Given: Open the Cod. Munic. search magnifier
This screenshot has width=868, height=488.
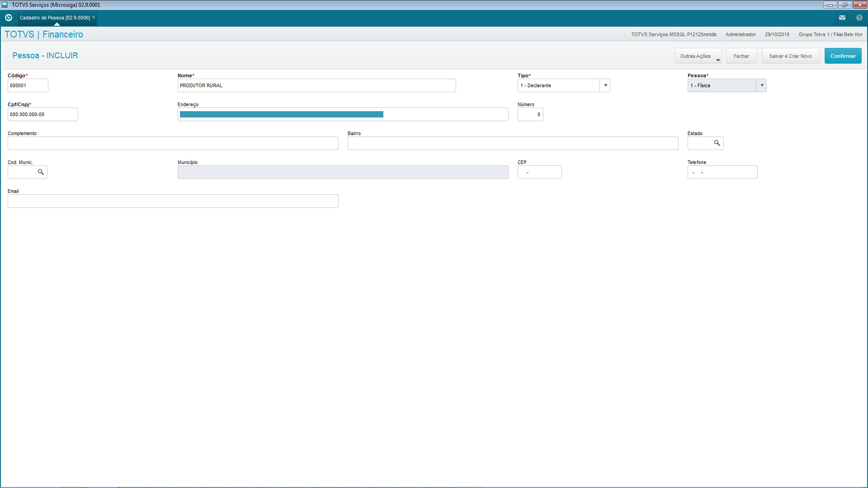Looking at the screenshot, I should click(x=41, y=172).
